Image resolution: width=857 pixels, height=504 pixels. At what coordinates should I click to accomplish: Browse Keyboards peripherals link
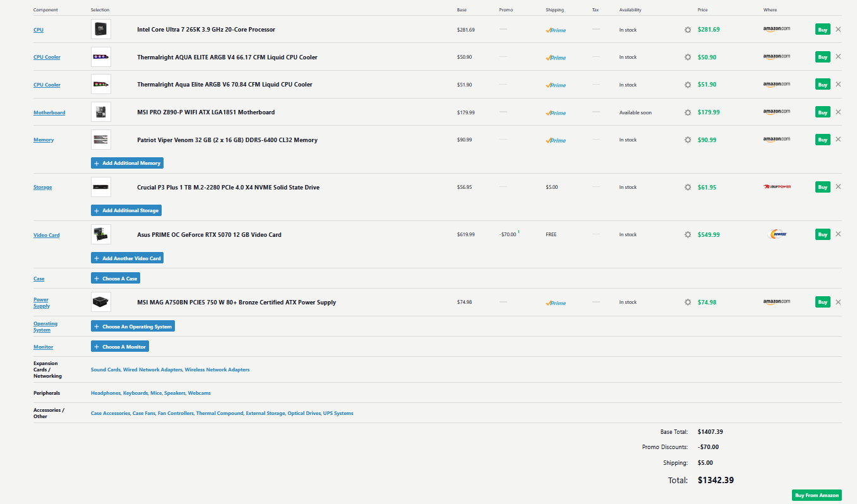tap(135, 393)
